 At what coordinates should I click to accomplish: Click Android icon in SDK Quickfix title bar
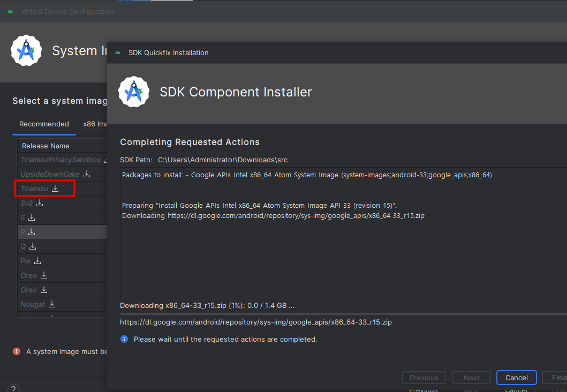(x=118, y=53)
